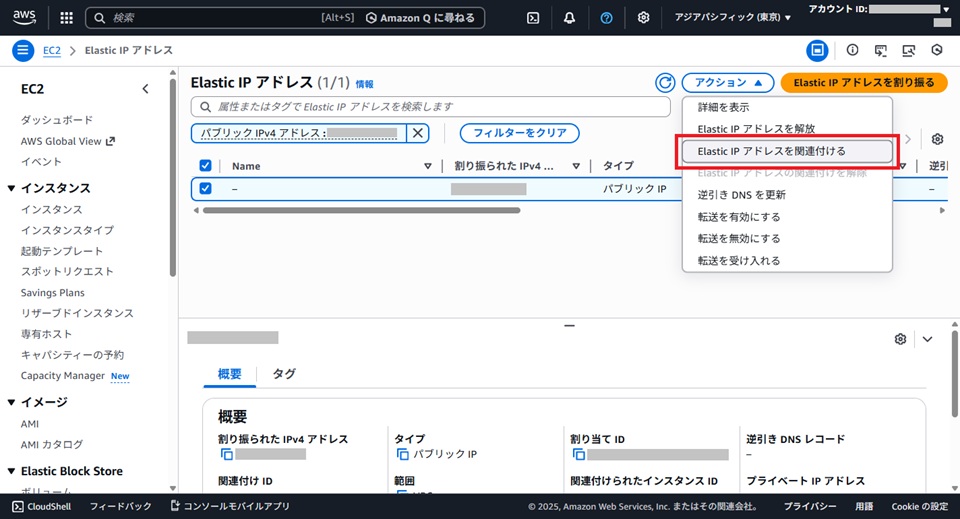Open the 情報 link beside the title
960x519 pixels.
pos(364,84)
